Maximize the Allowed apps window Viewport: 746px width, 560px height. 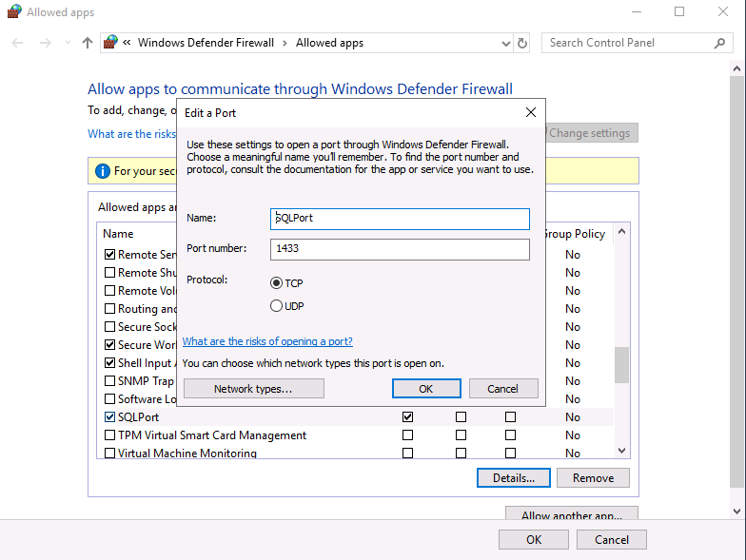(679, 11)
